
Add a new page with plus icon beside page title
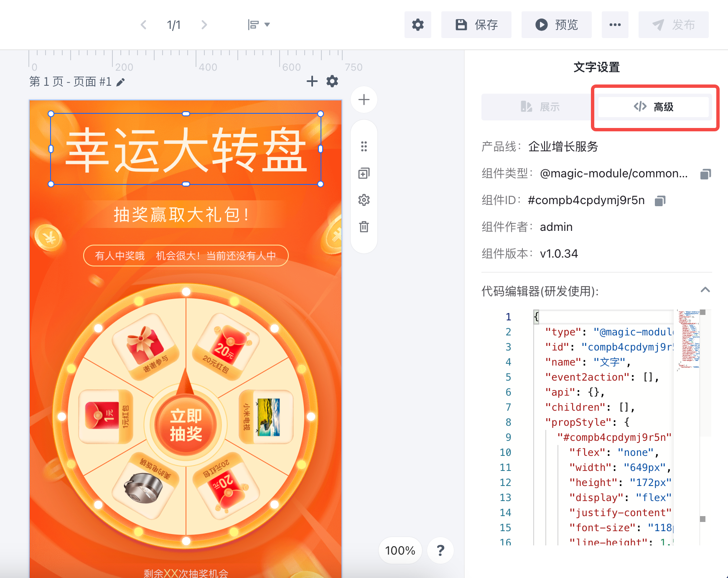pos(312,81)
